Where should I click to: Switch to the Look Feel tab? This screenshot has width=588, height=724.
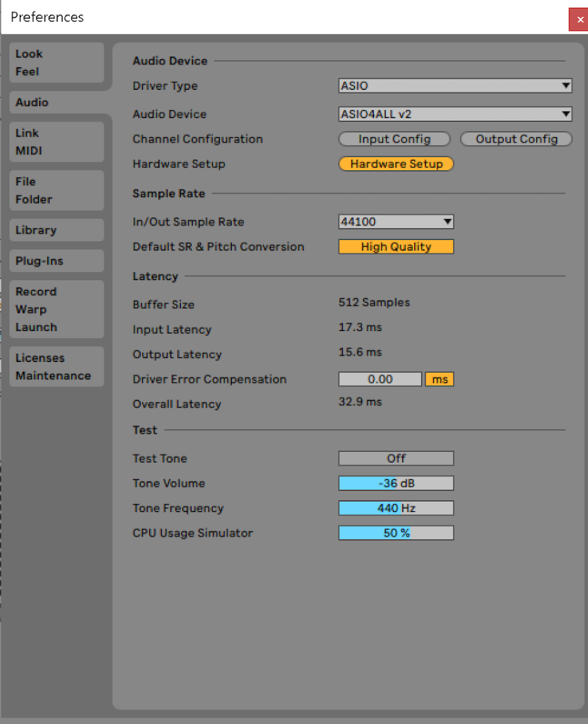pyautogui.click(x=57, y=63)
